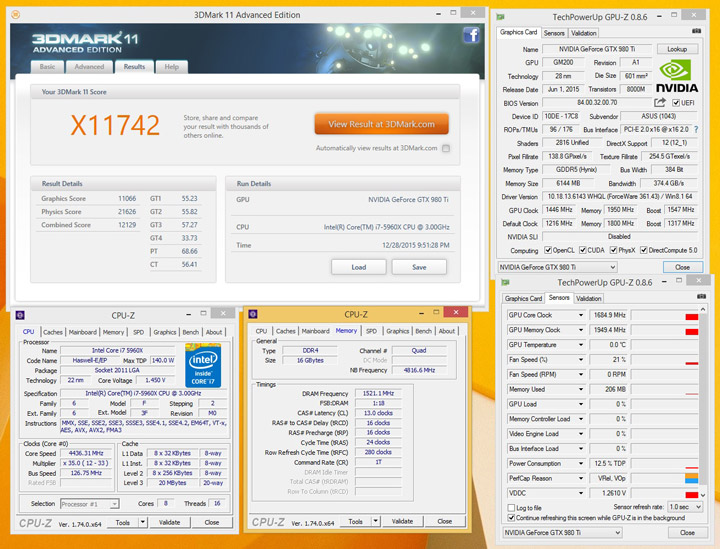Toggle the UEFI checkbox in GPU-Z
Screen dimensions: 720x549
coord(676,103)
